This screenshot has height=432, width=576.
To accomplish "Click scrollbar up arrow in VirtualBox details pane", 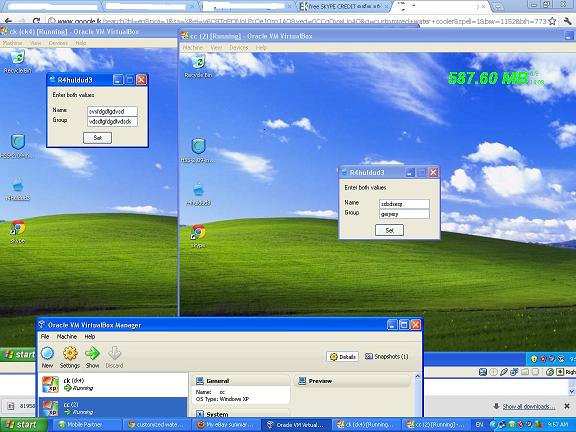I will pos(417,377).
